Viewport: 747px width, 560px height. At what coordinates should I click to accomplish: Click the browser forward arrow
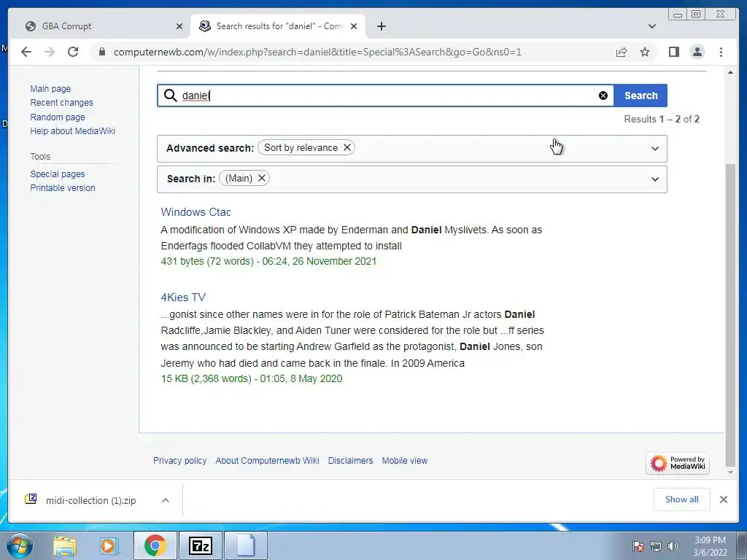tap(50, 52)
